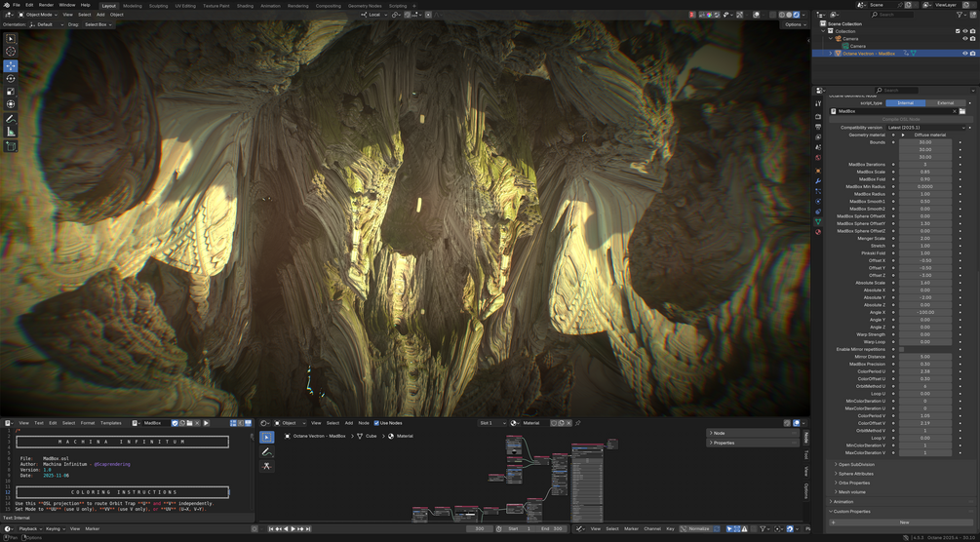Select External script type button

tap(945, 102)
